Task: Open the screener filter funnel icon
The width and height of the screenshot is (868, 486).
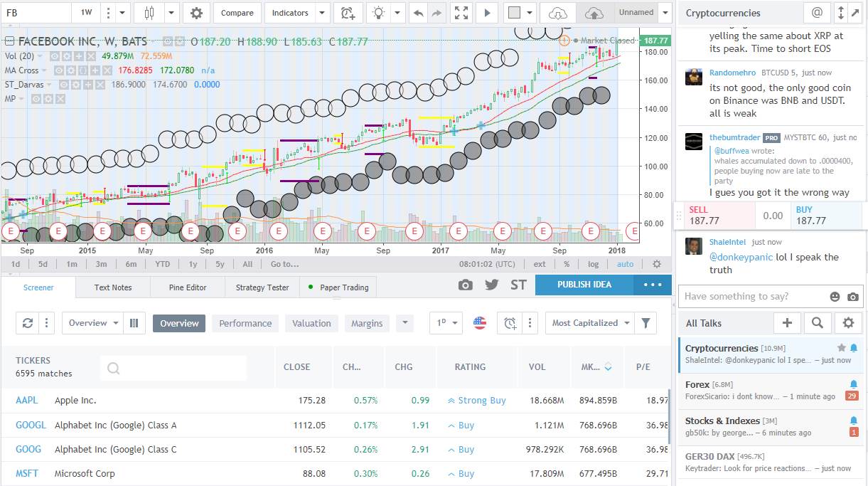Action: [645, 323]
